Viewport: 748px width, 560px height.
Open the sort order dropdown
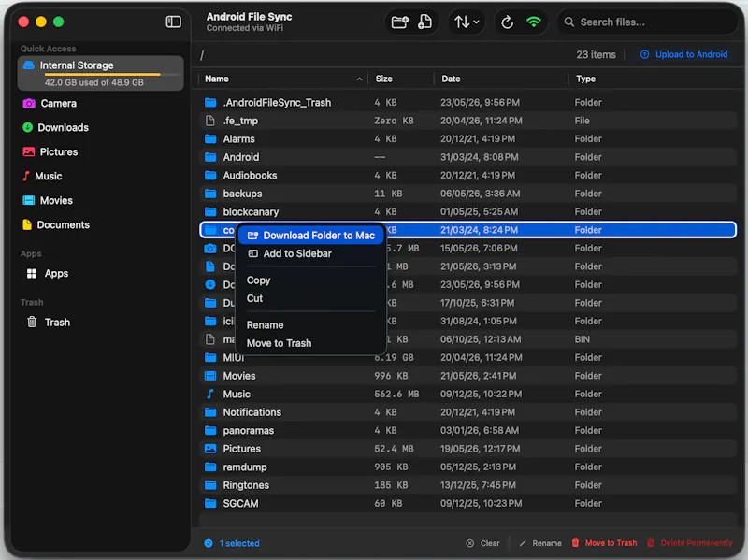point(466,22)
